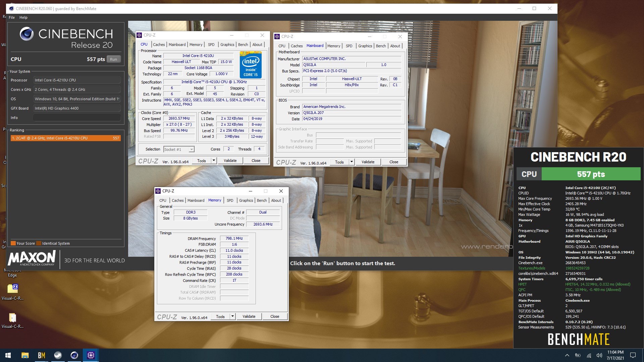
Task: Click 557 pts score in BenchMate panel
Action: (x=591, y=174)
